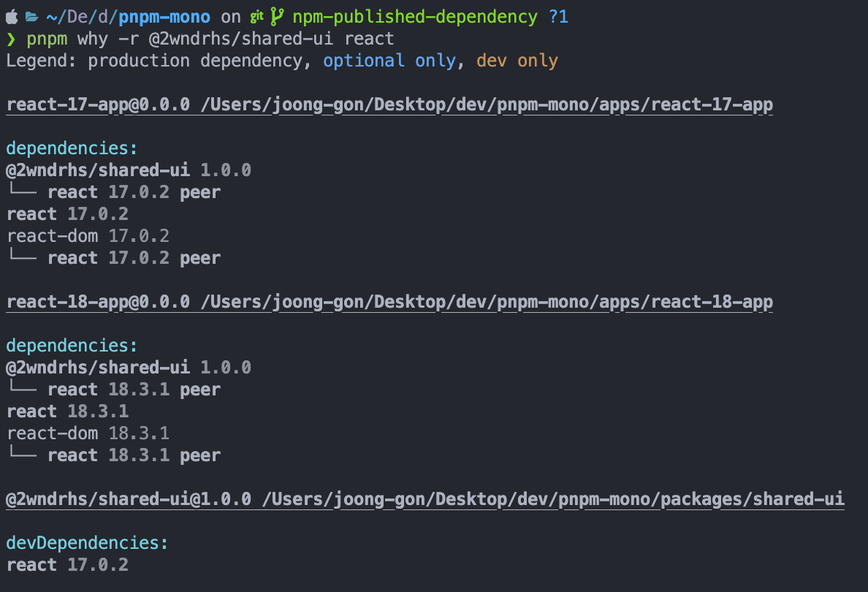Click the Apple logo in the prompt
Image resolution: width=868 pixels, height=592 pixels.
coord(12,17)
